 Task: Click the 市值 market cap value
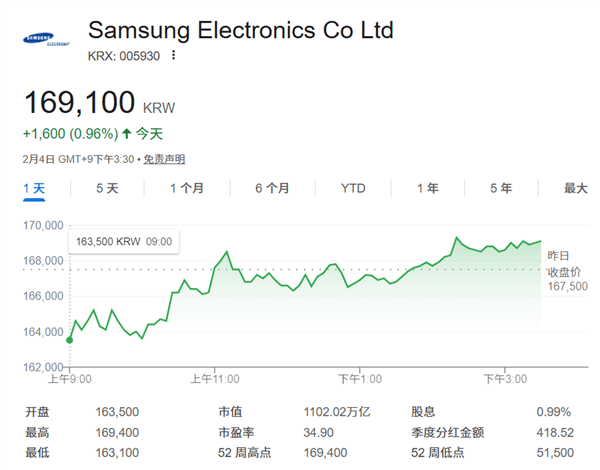[x=336, y=412]
